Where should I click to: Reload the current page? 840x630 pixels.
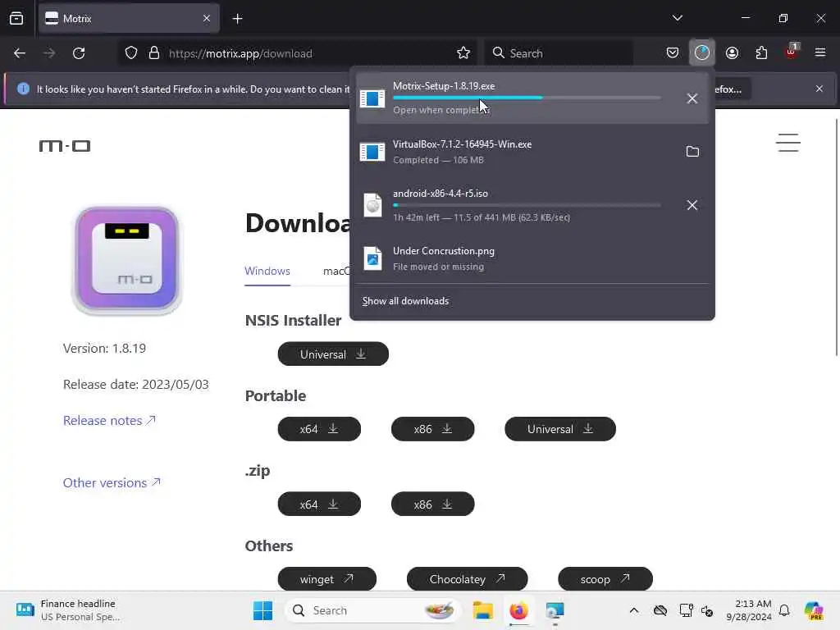pos(79,53)
